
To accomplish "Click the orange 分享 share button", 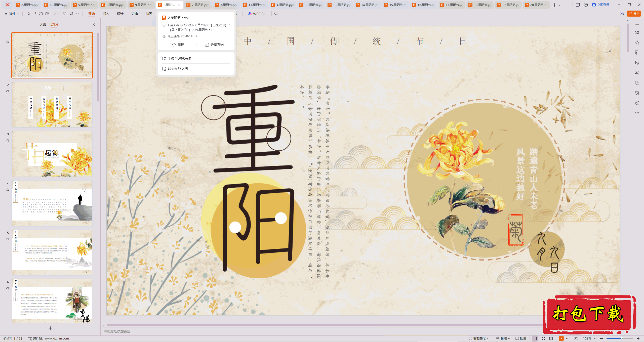I will (634, 14).
